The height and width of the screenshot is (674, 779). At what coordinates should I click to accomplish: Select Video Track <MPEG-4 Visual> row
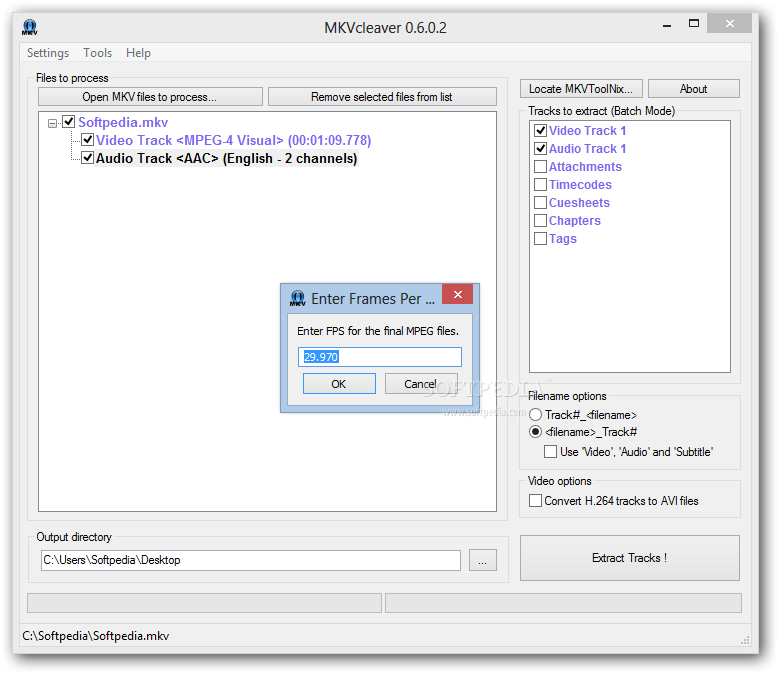pos(234,140)
